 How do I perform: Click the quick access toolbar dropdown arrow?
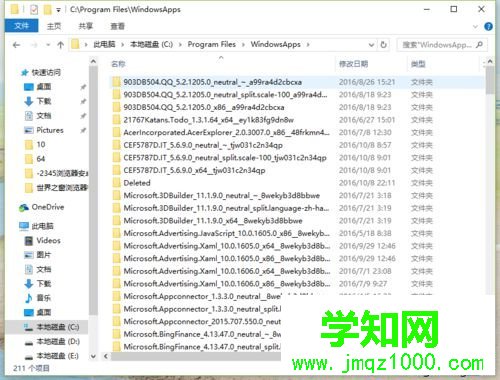pyautogui.click(x=58, y=10)
